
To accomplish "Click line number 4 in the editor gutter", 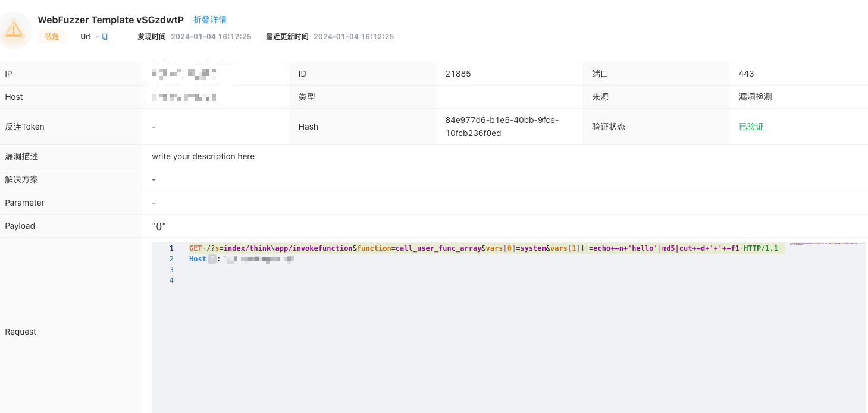I will [x=171, y=280].
